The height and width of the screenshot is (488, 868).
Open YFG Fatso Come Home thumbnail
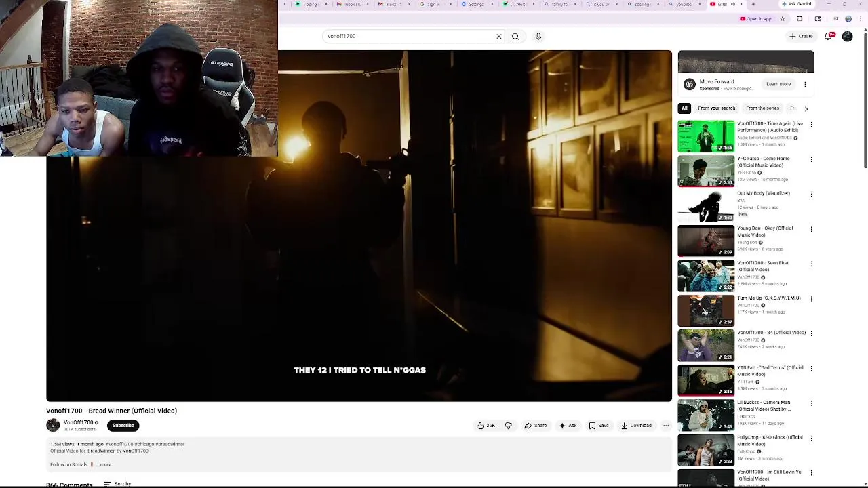[706, 171]
